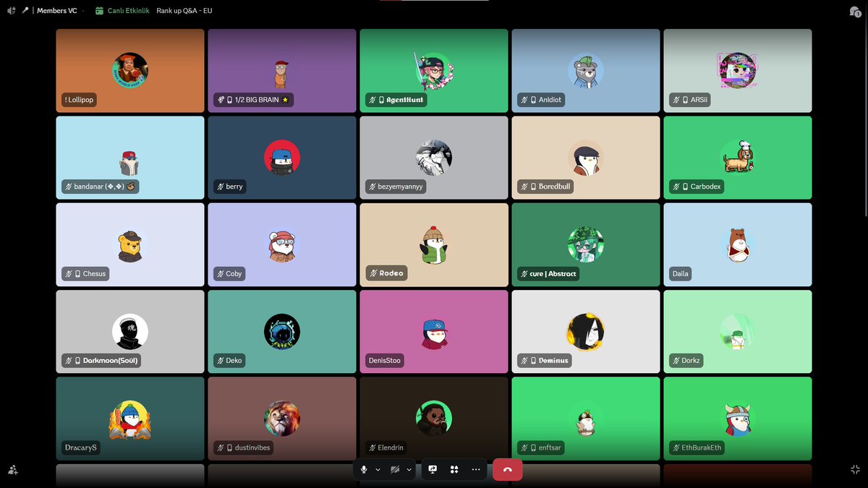Image resolution: width=868 pixels, height=488 pixels.
Task: Open camera options arrow
Action: pyautogui.click(x=409, y=469)
